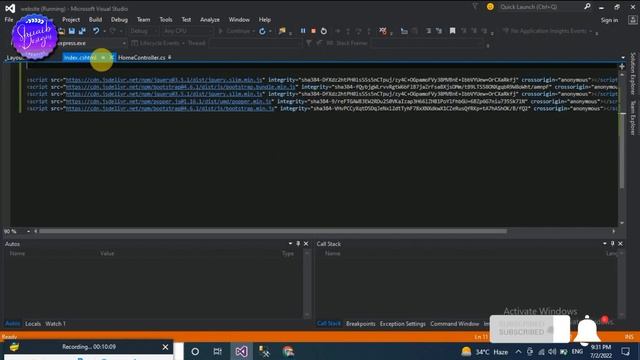
Task: Switch to the HomeController.cs tab
Action: [142, 58]
